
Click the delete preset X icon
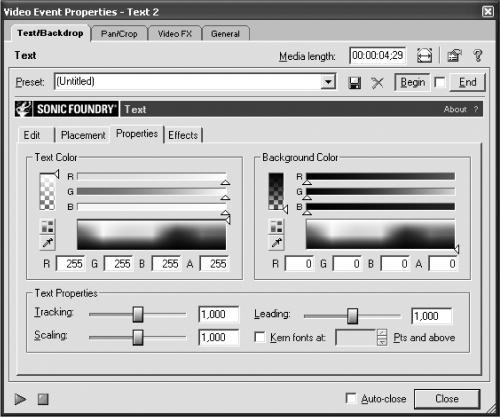[377, 83]
